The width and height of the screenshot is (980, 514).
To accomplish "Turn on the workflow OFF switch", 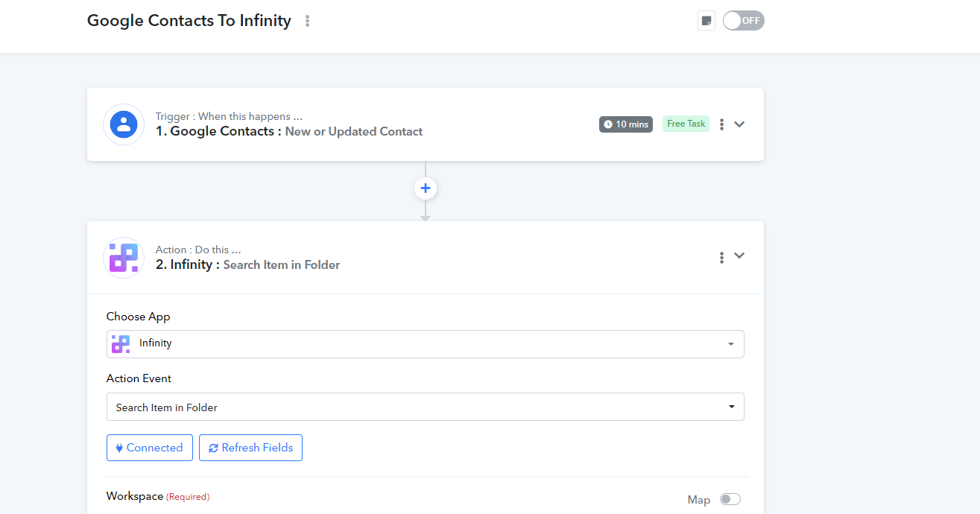I will pos(743,21).
